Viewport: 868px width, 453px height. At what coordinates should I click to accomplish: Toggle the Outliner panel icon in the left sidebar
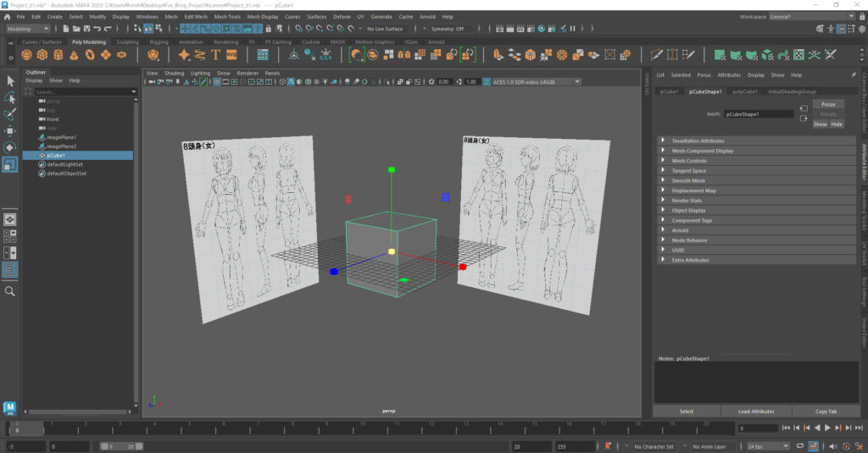[x=10, y=269]
